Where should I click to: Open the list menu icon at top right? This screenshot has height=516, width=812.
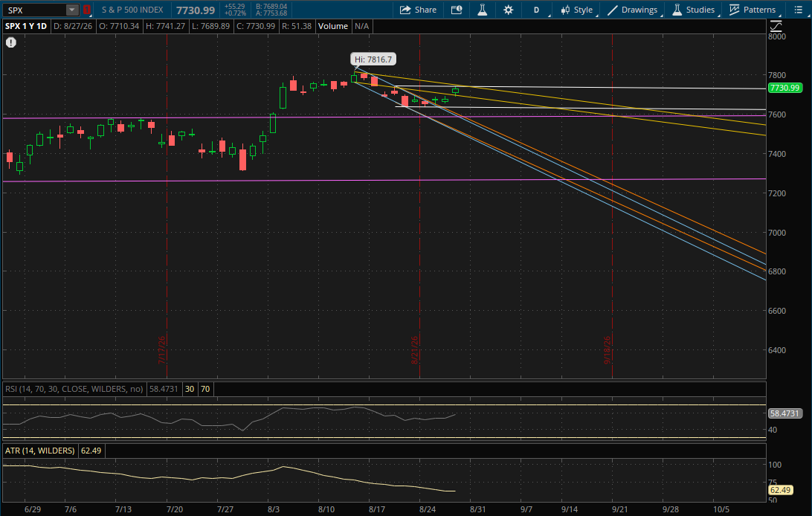(798, 10)
